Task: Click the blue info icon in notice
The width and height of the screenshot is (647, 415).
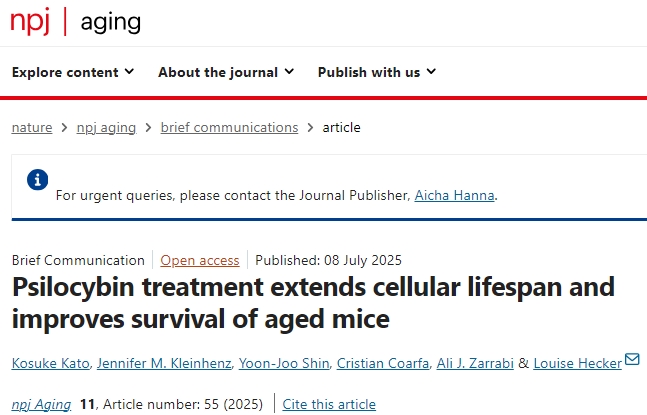Action: 37,180
